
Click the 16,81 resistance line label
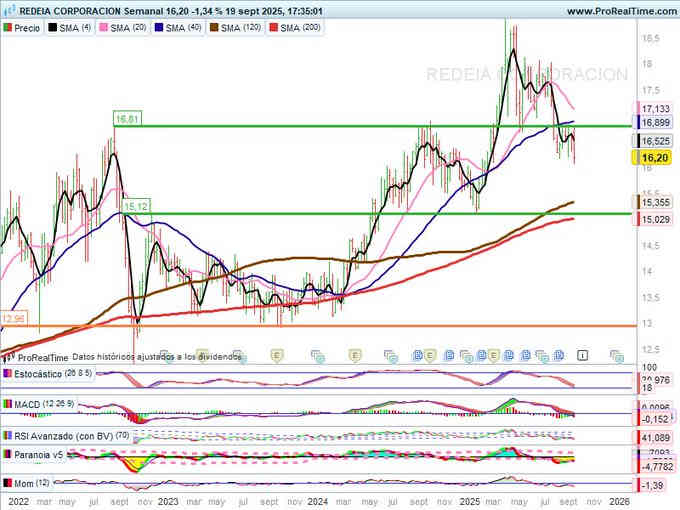128,118
